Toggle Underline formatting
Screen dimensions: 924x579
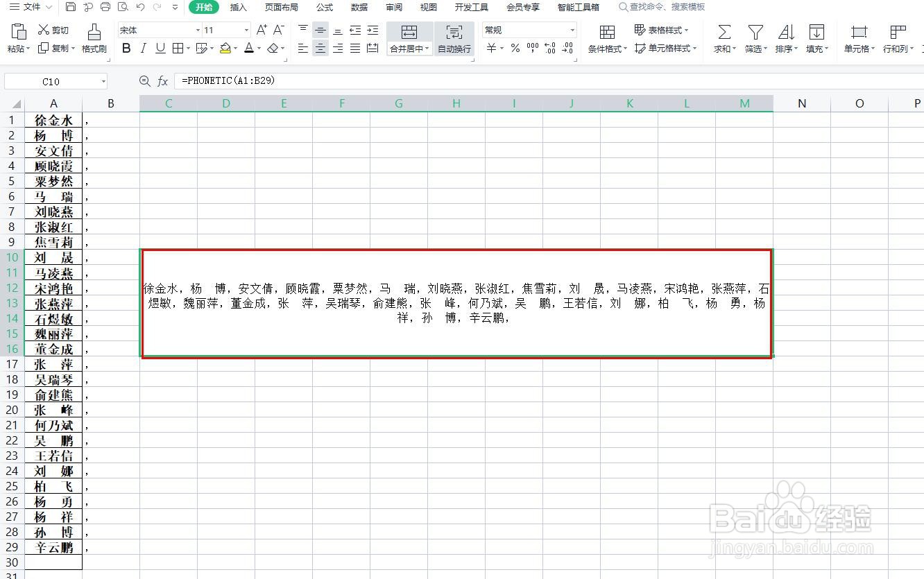point(160,48)
